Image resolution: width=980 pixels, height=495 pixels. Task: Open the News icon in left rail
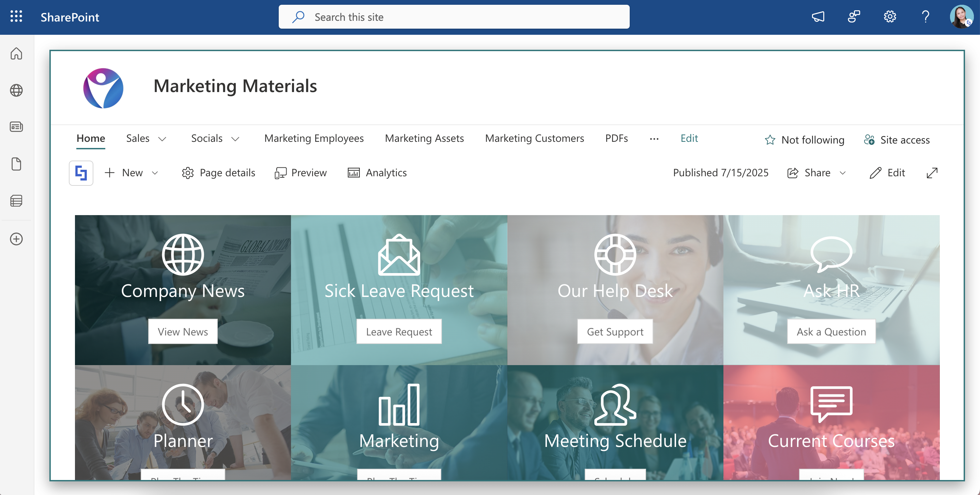coord(16,127)
